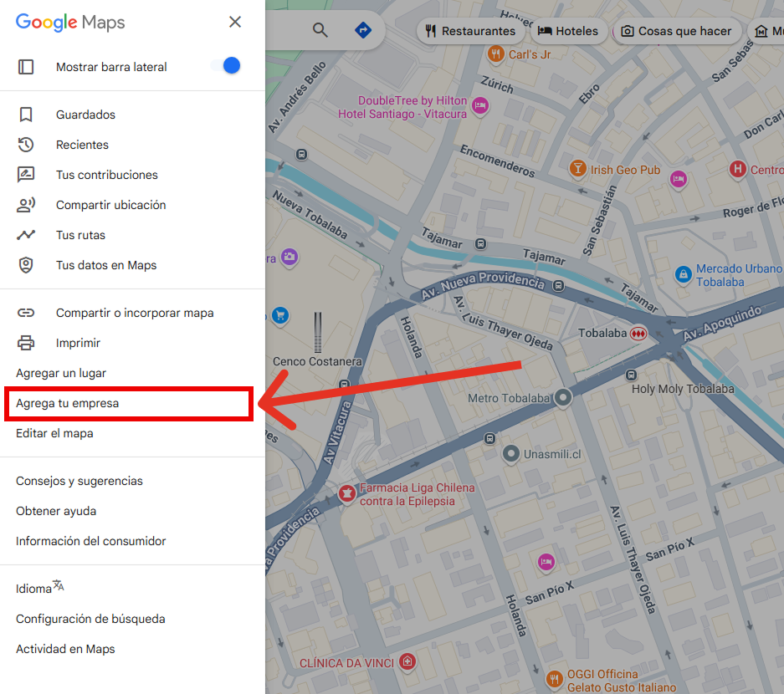Click the hotel marker near San Pío X
784x694 pixels.
(x=546, y=562)
